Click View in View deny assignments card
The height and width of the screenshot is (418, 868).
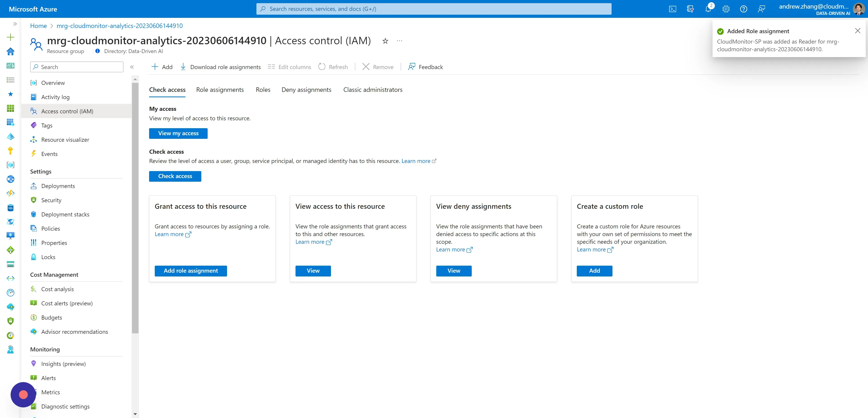tap(454, 271)
